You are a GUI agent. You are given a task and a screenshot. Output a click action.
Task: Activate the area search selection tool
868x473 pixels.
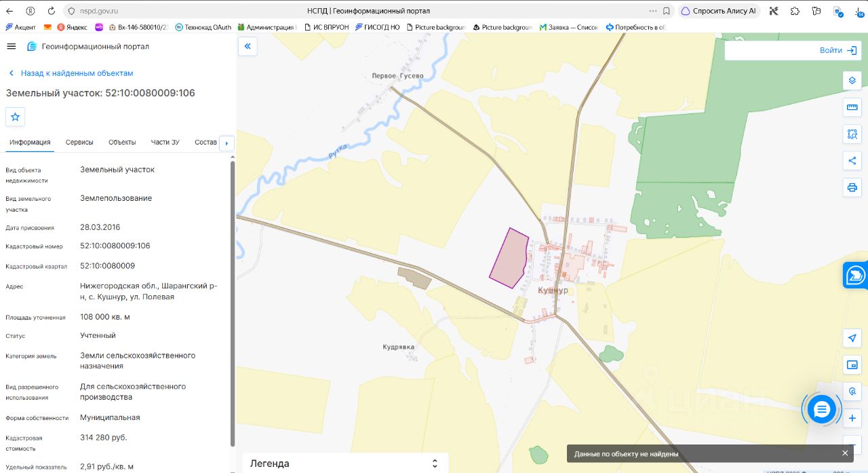(x=852, y=134)
